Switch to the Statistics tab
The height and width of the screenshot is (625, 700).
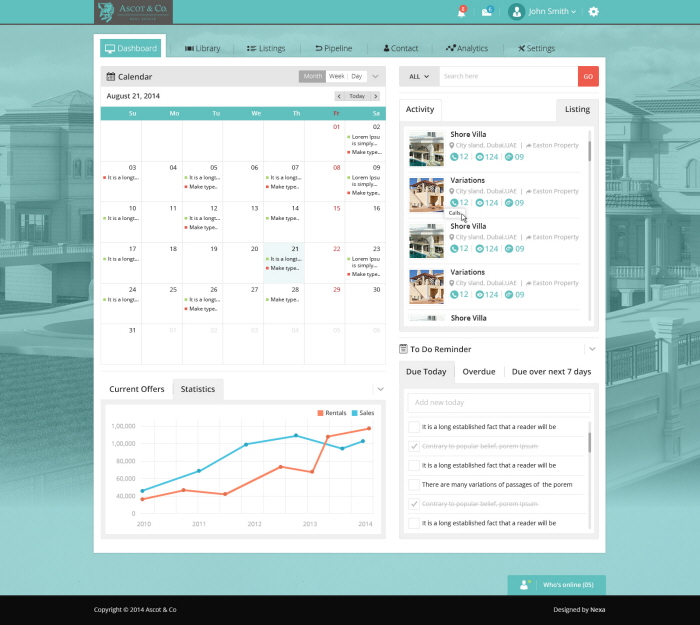click(198, 389)
